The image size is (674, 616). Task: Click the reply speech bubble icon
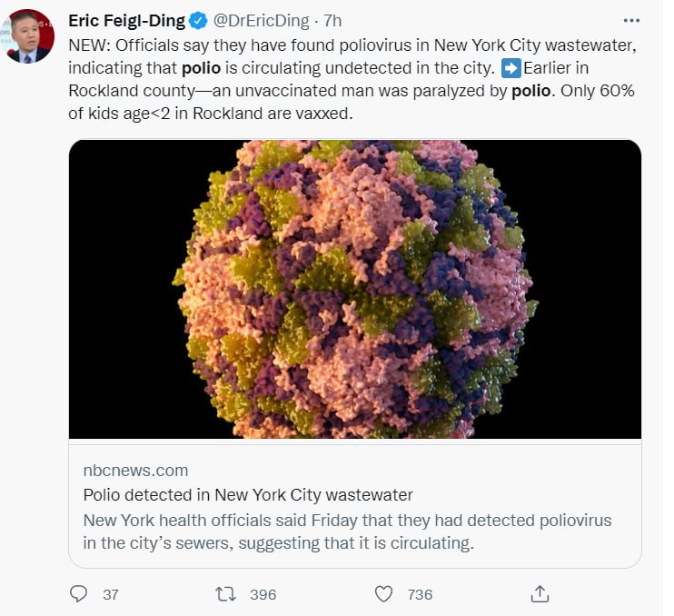(x=80, y=594)
